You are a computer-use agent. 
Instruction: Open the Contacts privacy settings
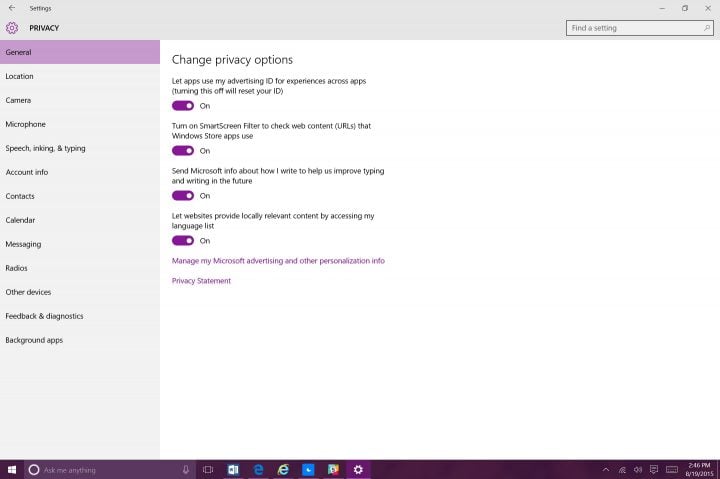[x=80, y=196]
